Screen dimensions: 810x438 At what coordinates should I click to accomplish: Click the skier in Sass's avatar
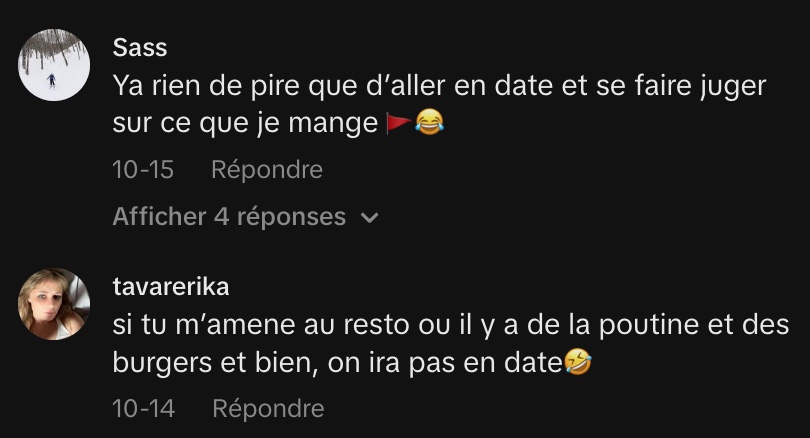(x=52, y=80)
